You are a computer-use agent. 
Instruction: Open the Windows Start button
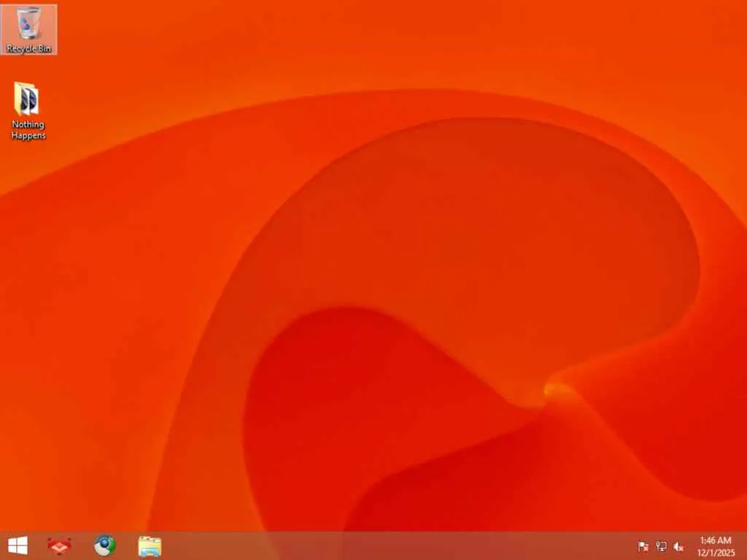[18, 545]
